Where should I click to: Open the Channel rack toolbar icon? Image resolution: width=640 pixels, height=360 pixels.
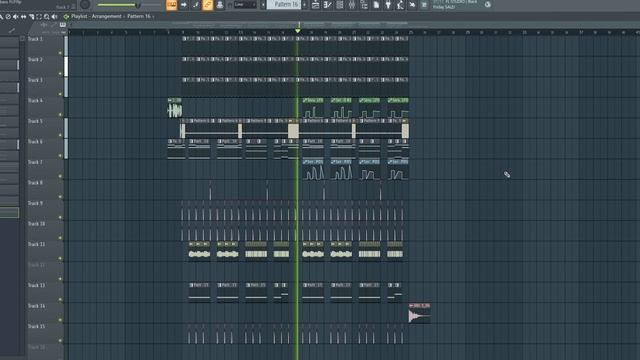[x=340, y=5]
